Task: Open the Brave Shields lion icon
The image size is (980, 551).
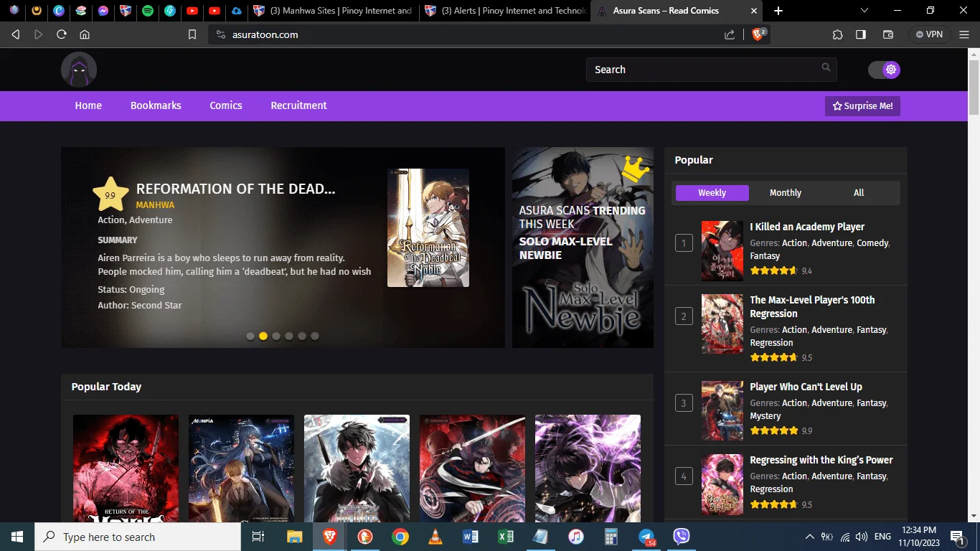Action: [758, 34]
